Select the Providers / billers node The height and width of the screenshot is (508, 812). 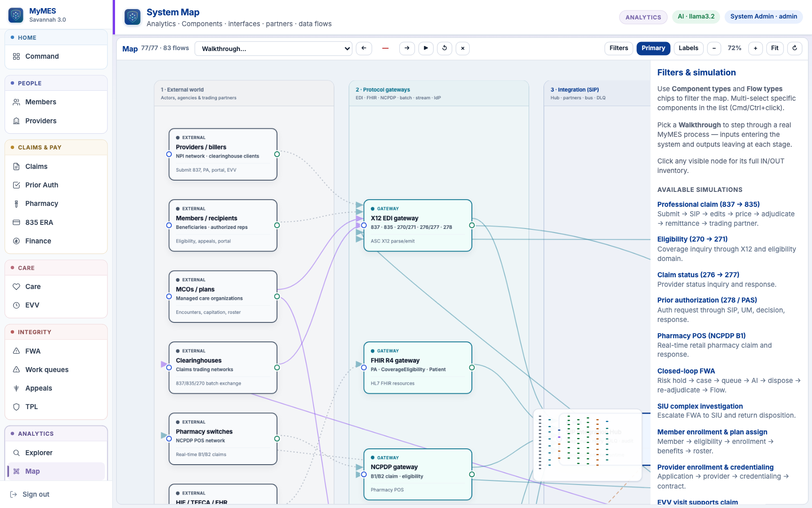coord(223,154)
